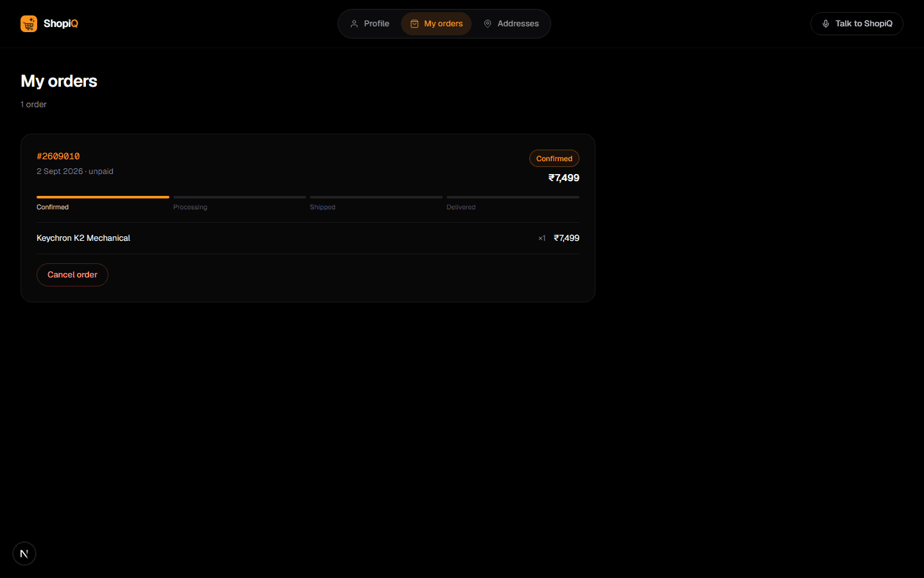Image resolution: width=924 pixels, height=578 pixels.
Task: Open the Next.js dev tools N icon
Action: (24, 554)
